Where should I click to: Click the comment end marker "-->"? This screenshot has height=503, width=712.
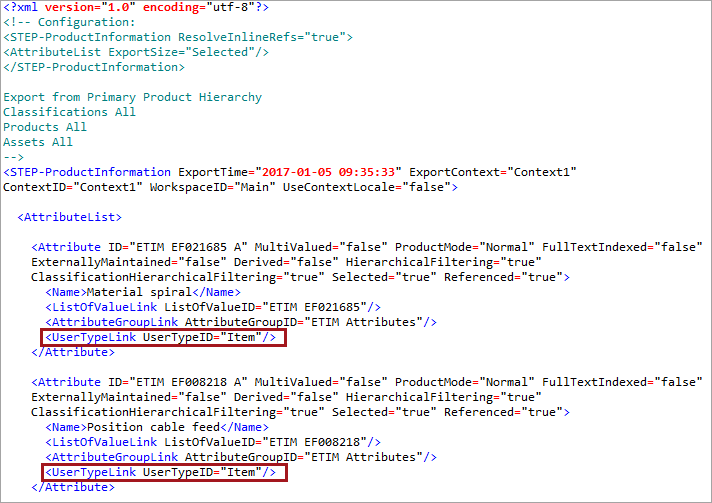click(13, 157)
